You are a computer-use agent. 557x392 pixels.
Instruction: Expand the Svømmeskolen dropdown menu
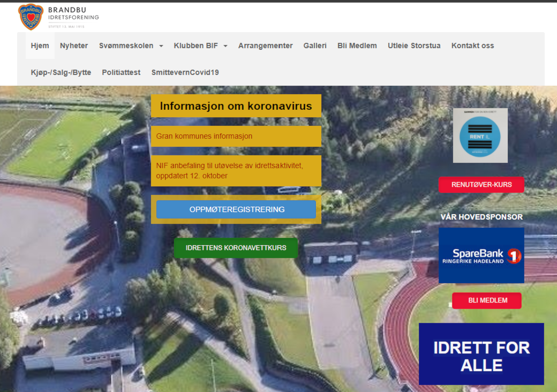coord(131,46)
